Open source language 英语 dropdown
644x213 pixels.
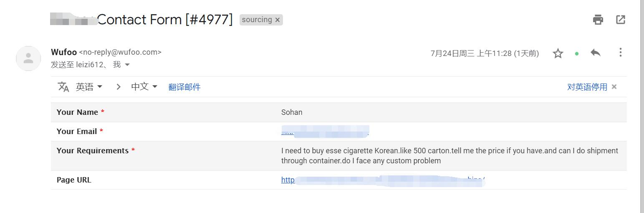(89, 87)
